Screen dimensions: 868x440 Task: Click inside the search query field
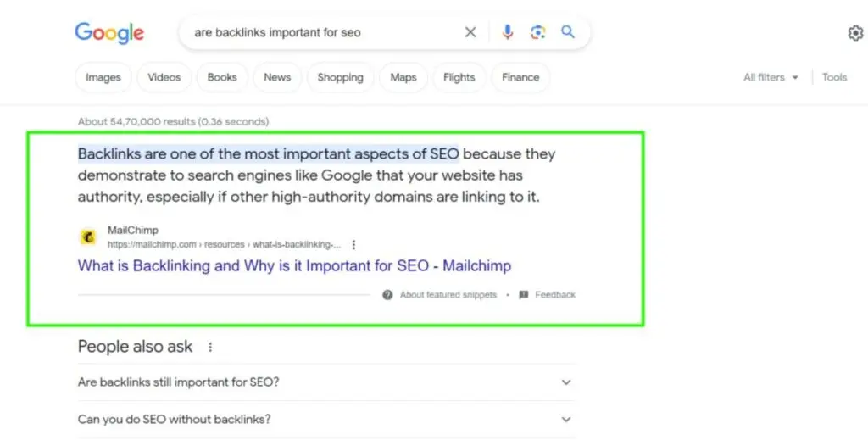pos(322,32)
